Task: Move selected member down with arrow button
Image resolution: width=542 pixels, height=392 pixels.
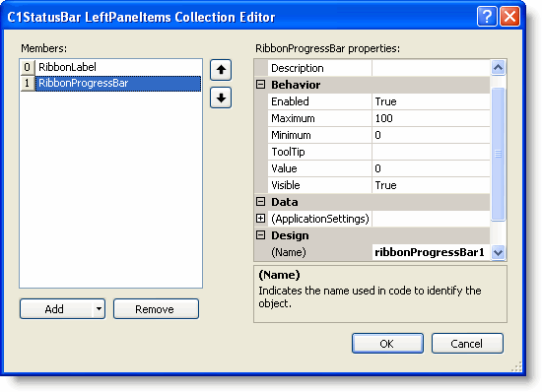Action: [x=221, y=98]
